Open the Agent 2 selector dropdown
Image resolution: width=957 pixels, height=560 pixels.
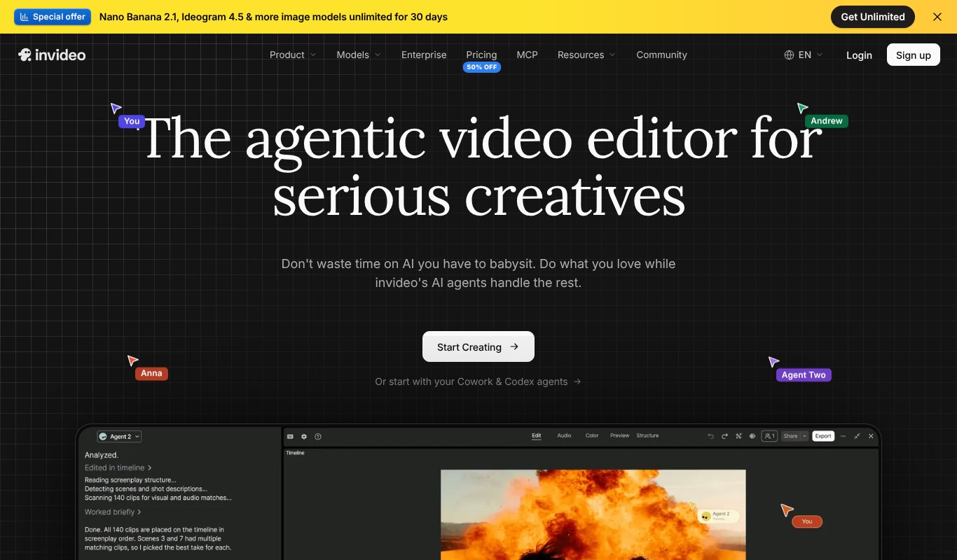(120, 436)
